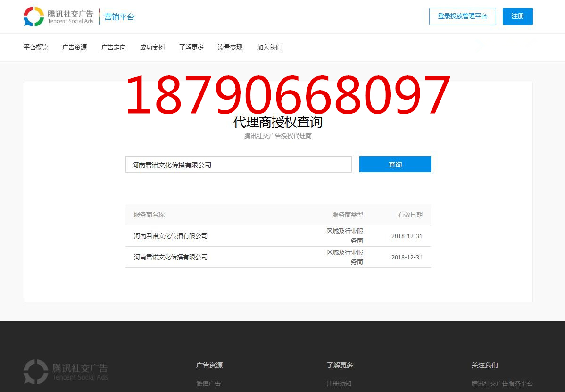
Task: Select second row 河南君诺文化传播有限公司 name
Action: tap(171, 257)
